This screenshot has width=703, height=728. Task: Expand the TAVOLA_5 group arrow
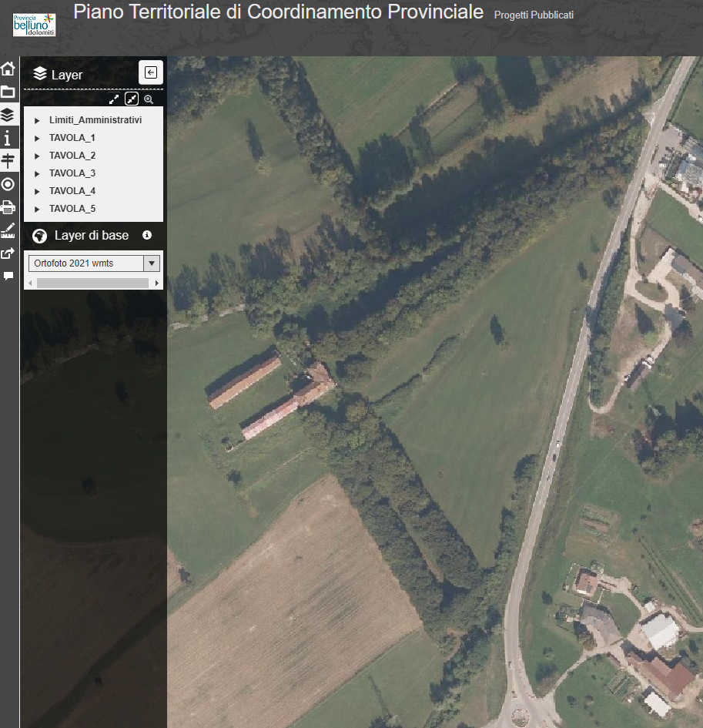[x=37, y=209]
